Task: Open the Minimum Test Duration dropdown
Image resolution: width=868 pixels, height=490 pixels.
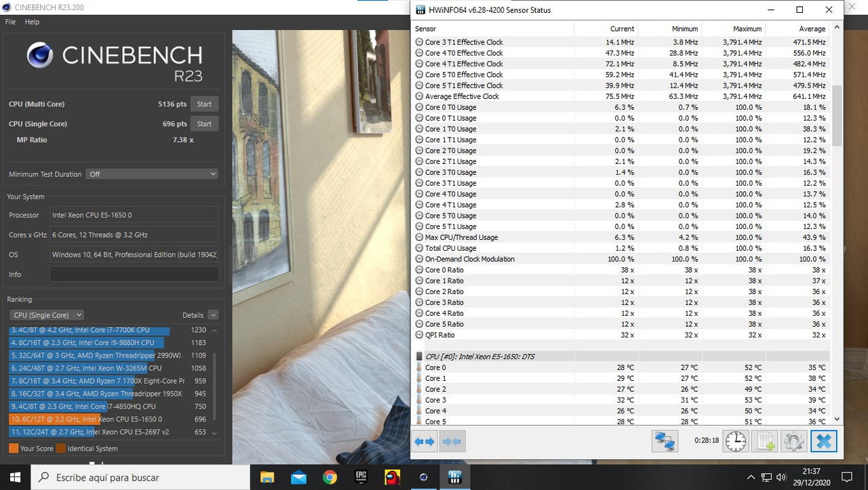Action: [x=152, y=174]
